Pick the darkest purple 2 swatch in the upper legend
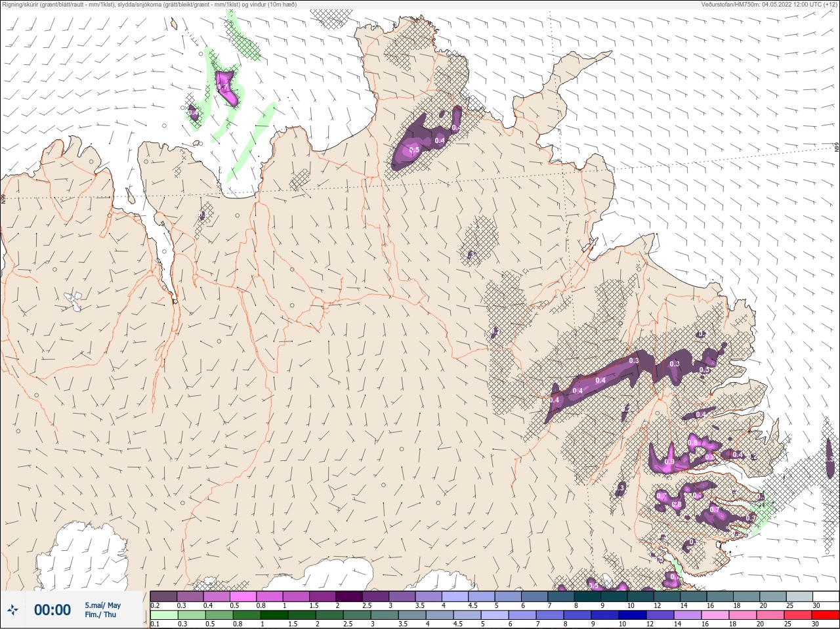 349,596
